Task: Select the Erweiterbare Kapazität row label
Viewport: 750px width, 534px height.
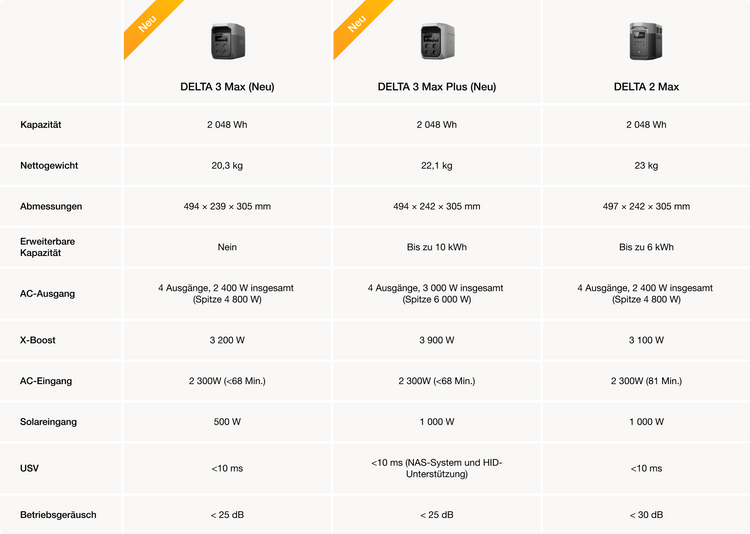Action: pyautogui.click(x=47, y=247)
